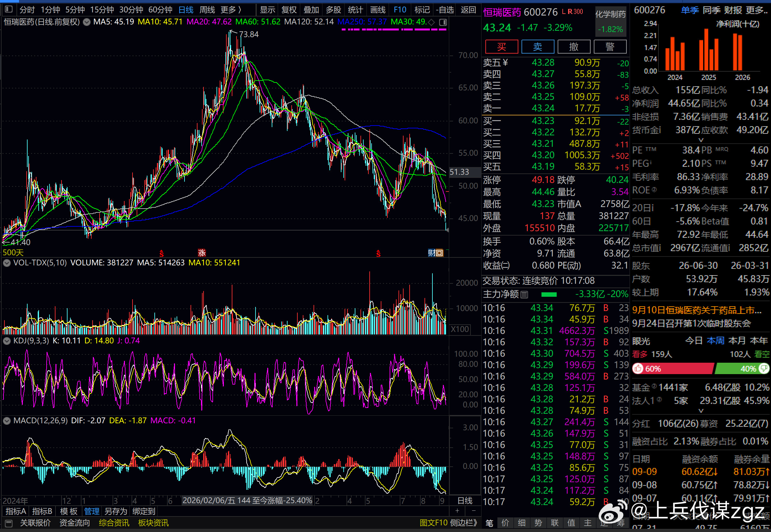Viewport: 771px width, 532px height.
Task: Open the 复权 adjustment menu
Action: point(289,10)
